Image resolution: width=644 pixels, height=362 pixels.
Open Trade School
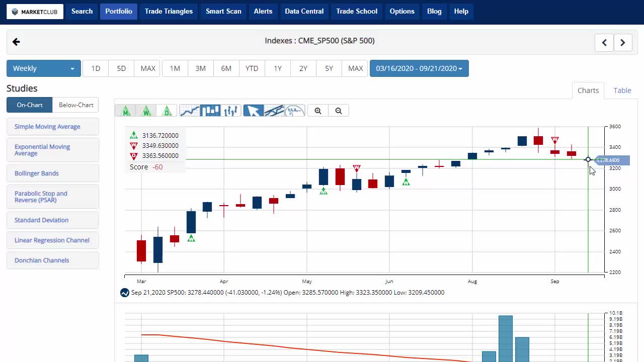pyautogui.click(x=357, y=11)
